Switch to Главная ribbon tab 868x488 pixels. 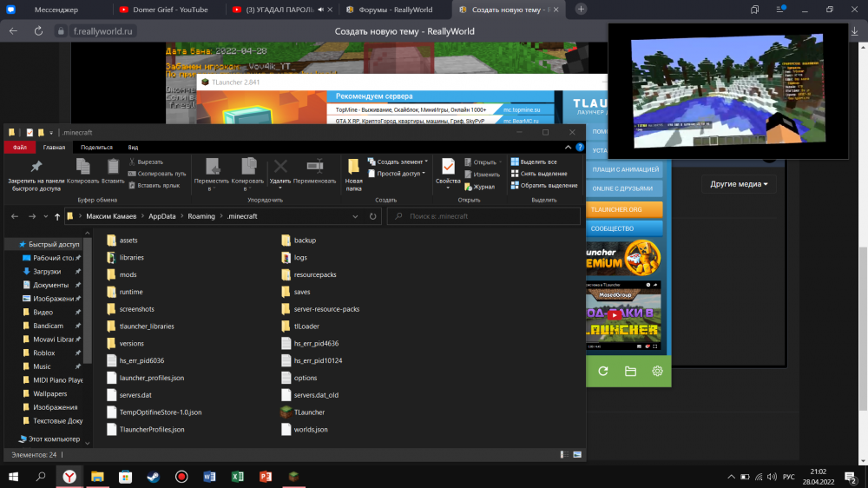54,148
